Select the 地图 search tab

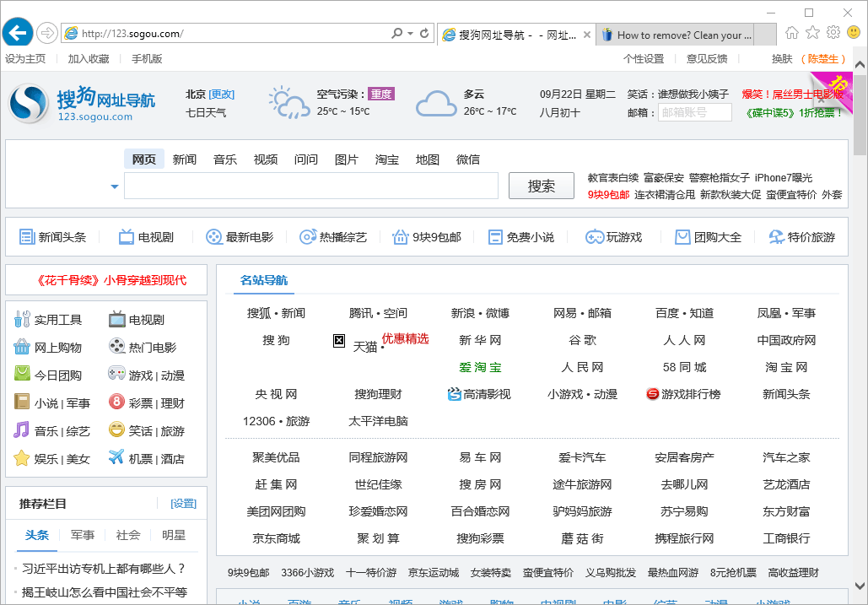coord(428,159)
